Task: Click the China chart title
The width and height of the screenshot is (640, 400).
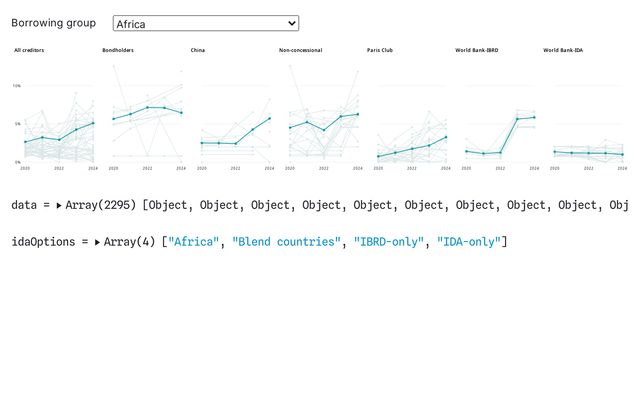Action: pyautogui.click(x=198, y=50)
